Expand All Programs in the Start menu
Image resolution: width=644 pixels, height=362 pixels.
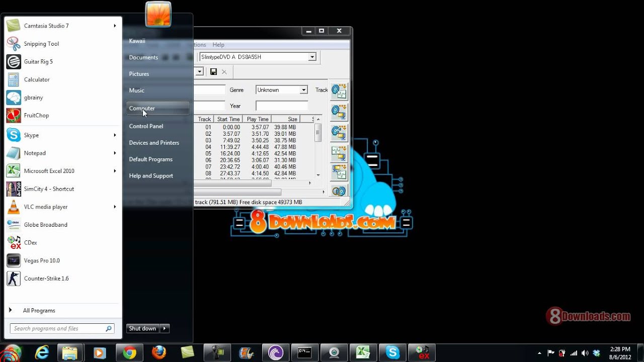[x=62, y=311]
